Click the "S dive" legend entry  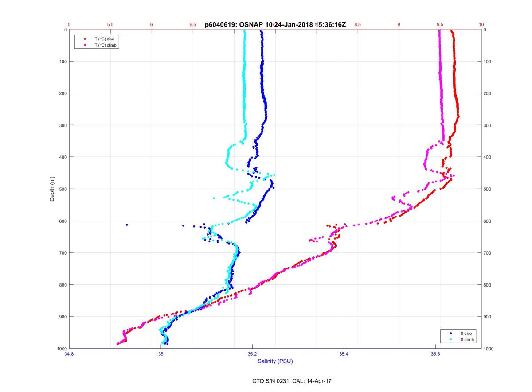click(x=466, y=333)
